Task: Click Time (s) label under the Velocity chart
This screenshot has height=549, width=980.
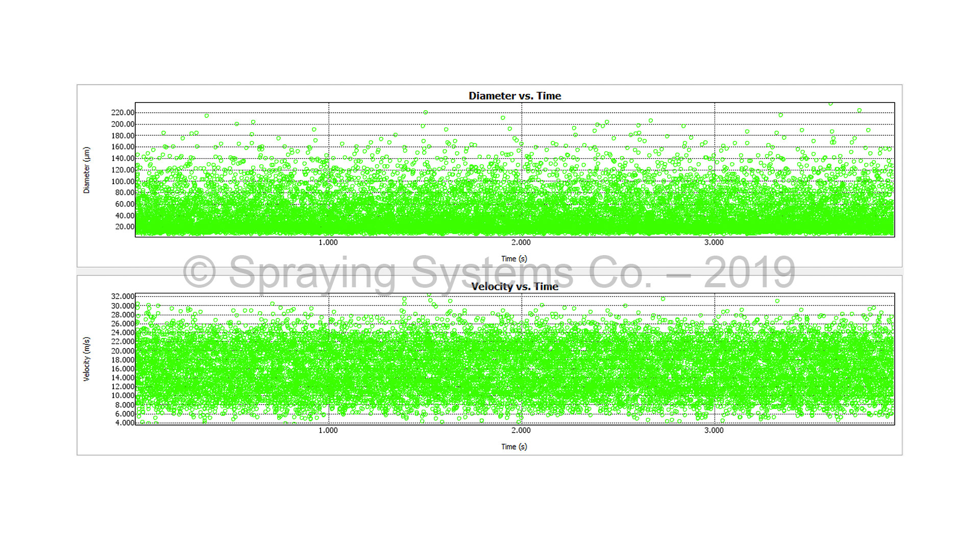Action: [514, 446]
